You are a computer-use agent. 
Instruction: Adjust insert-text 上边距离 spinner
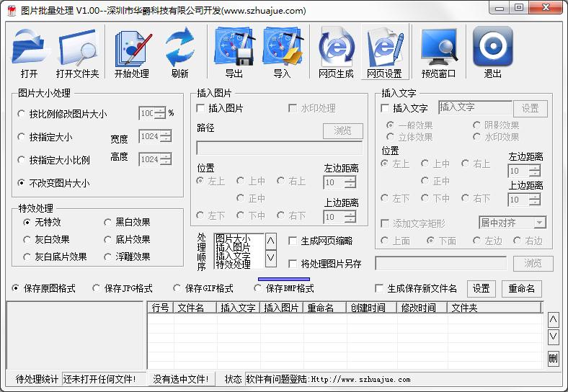[x=535, y=200]
